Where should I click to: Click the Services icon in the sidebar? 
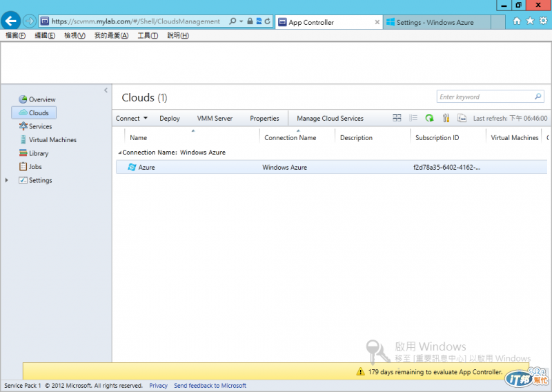tap(23, 126)
